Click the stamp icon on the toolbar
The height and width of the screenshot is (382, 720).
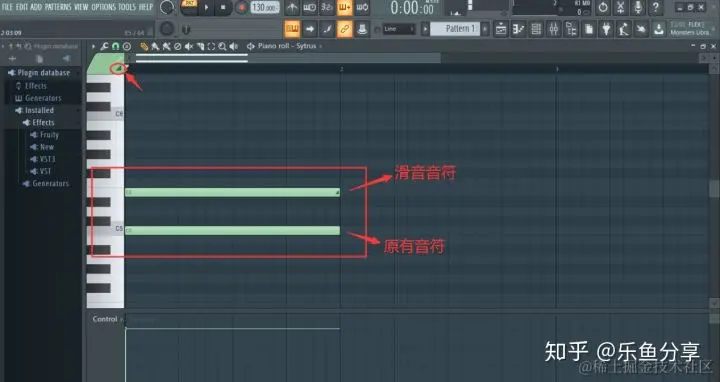click(362, 29)
